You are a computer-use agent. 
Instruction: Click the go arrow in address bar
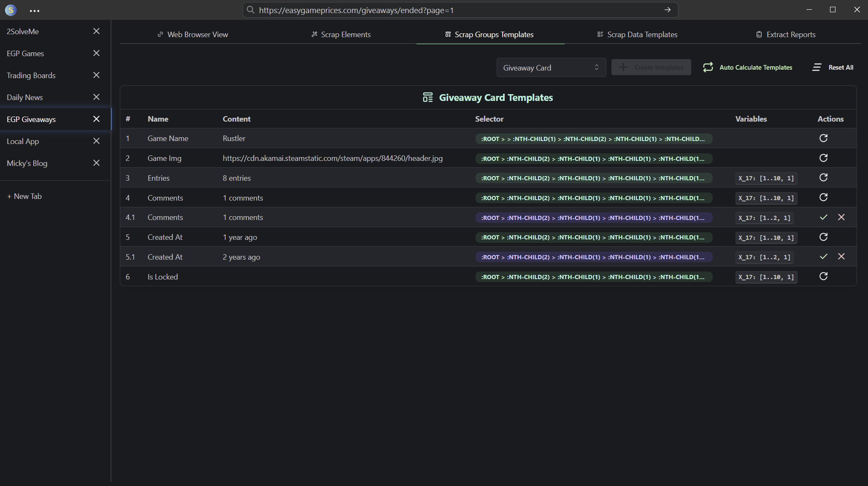pyautogui.click(x=668, y=10)
